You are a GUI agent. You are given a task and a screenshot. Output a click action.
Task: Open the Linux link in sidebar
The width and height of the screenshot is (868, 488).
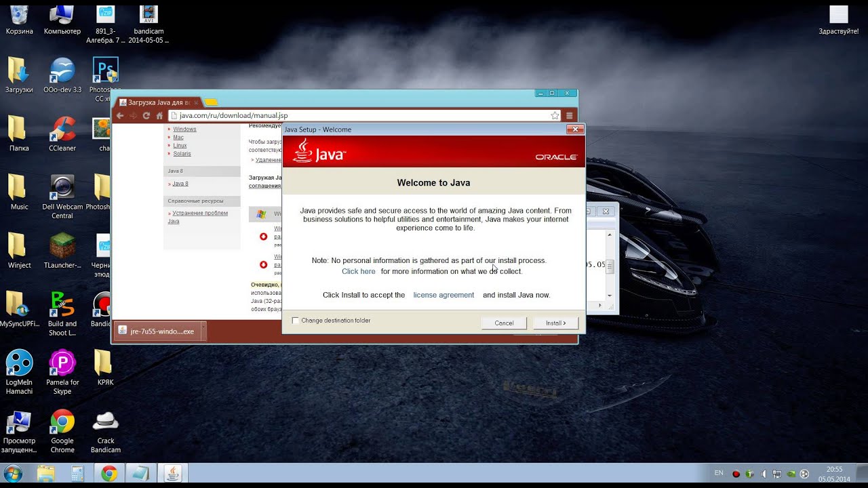[x=180, y=145]
